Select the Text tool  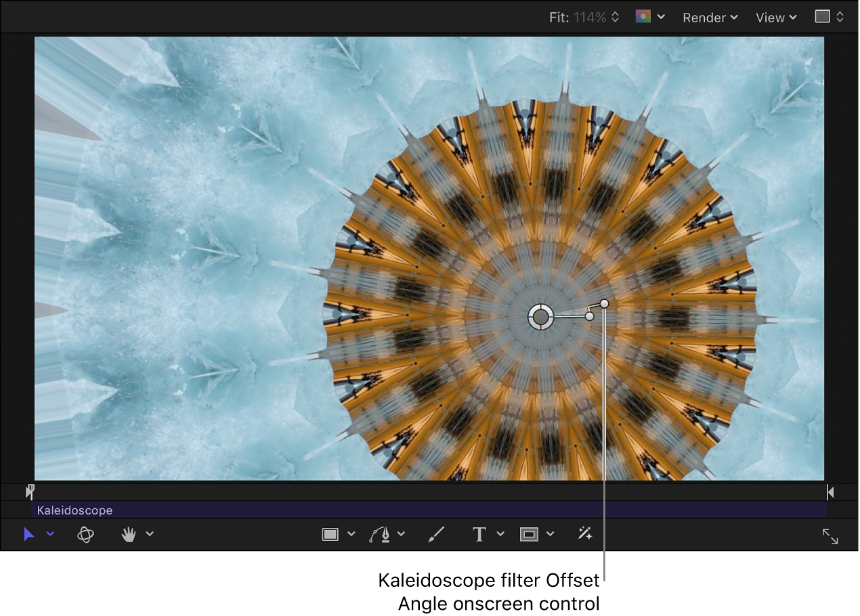tap(479, 534)
